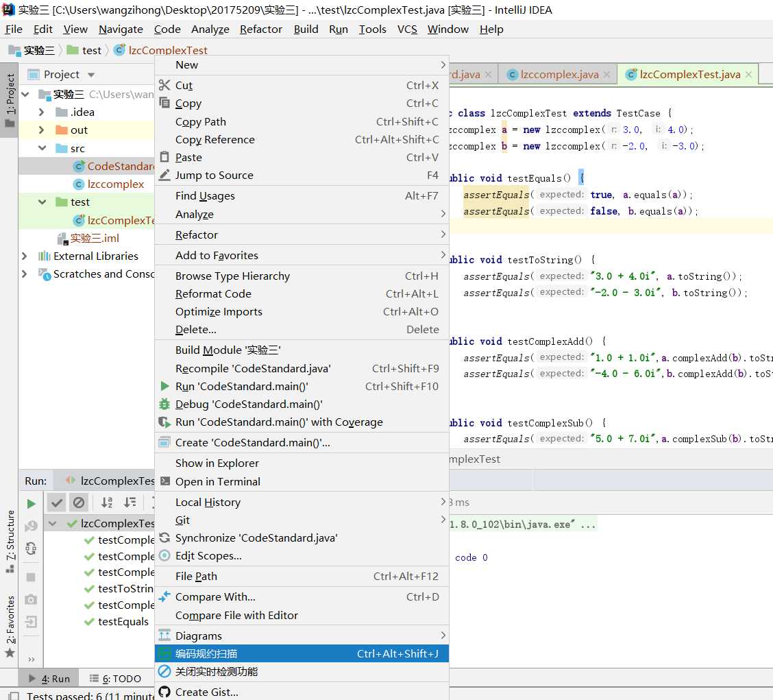Click the Cut scissors icon in context menu

164,85
